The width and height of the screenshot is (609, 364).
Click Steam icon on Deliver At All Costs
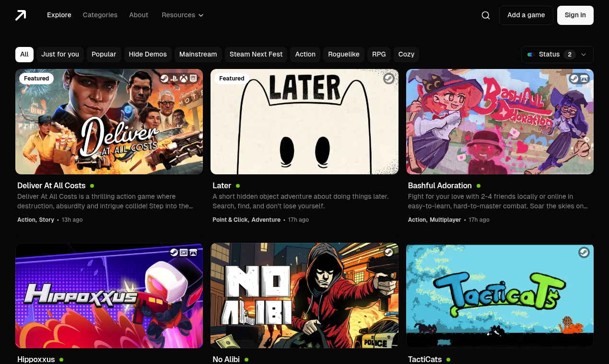[x=164, y=79]
